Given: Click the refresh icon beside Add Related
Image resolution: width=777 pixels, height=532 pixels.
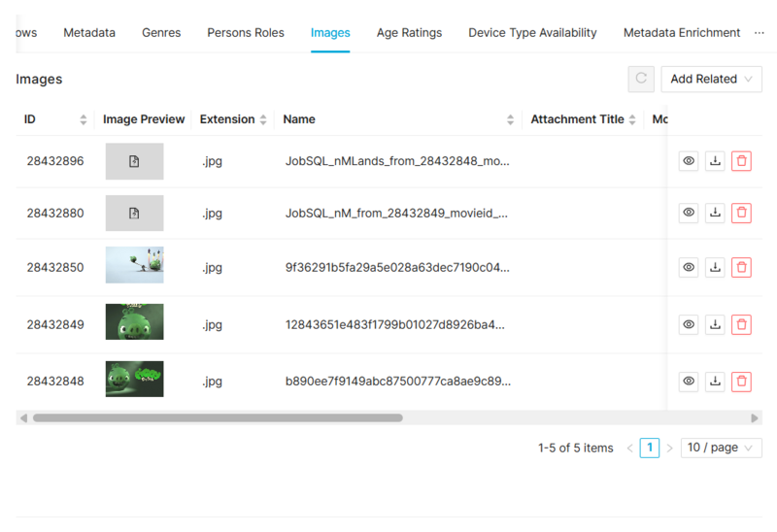Looking at the screenshot, I should 641,79.
